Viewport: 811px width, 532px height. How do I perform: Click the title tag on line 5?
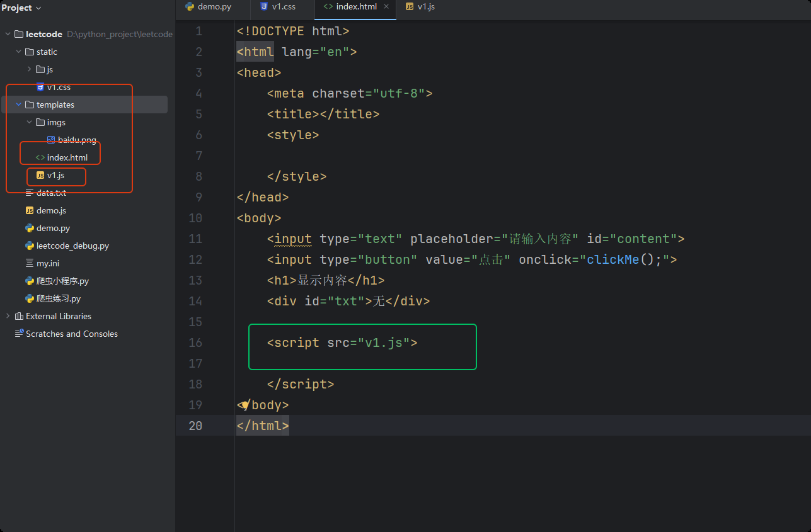click(323, 114)
